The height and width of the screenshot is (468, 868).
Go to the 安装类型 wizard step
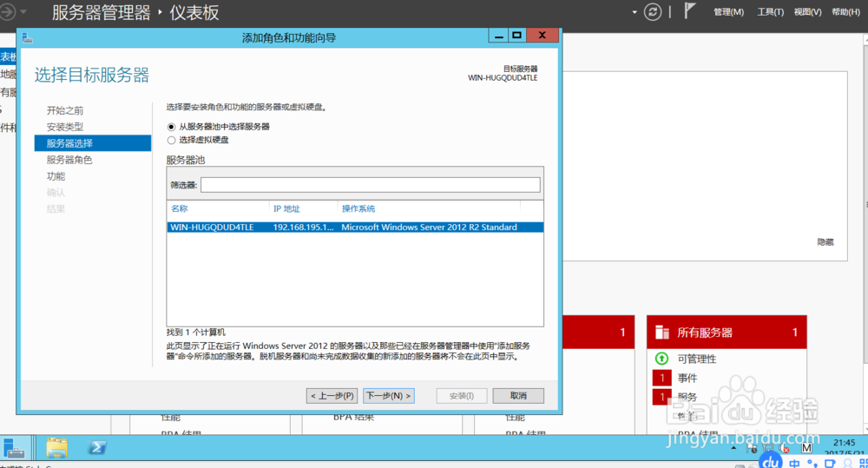[65, 127]
